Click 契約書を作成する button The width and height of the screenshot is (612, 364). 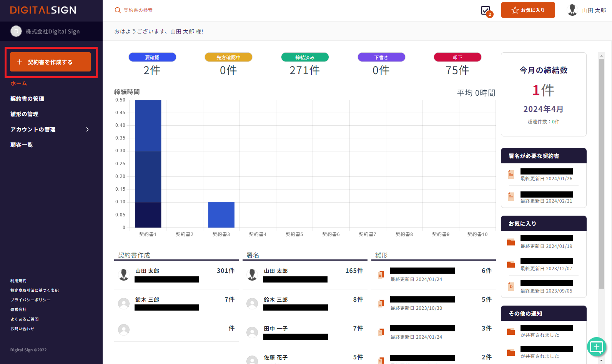coord(50,62)
